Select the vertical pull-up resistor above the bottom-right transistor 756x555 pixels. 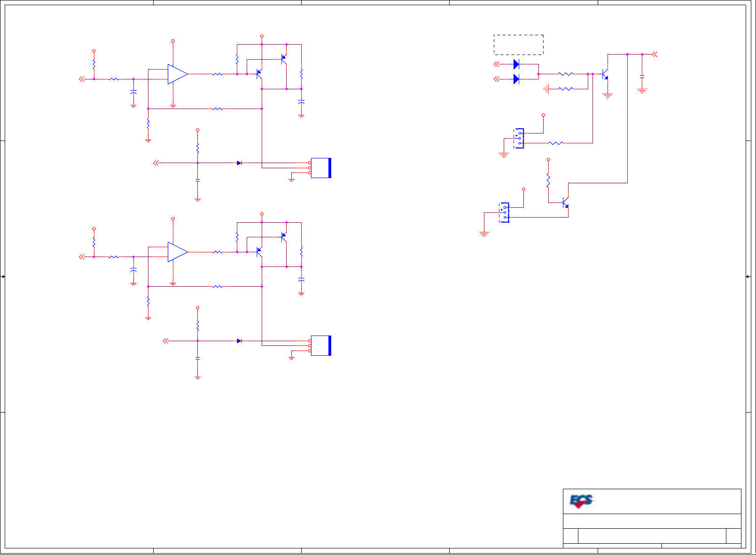click(548, 180)
